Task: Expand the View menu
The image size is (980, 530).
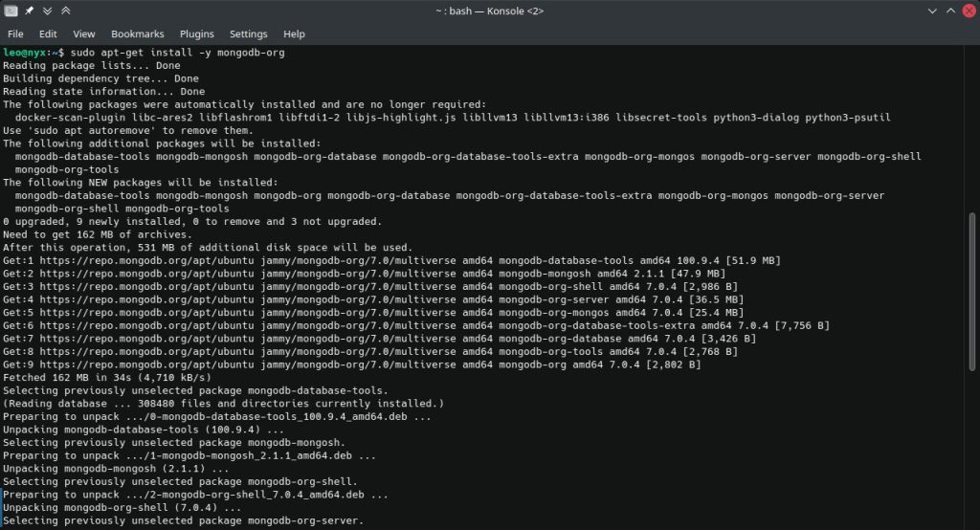Action: click(x=83, y=33)
